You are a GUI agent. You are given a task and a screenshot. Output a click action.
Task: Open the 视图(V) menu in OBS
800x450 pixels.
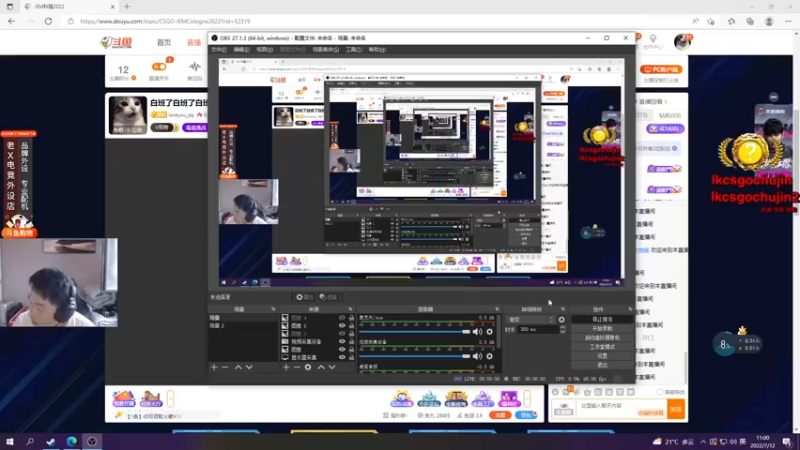tap(264, 49)
